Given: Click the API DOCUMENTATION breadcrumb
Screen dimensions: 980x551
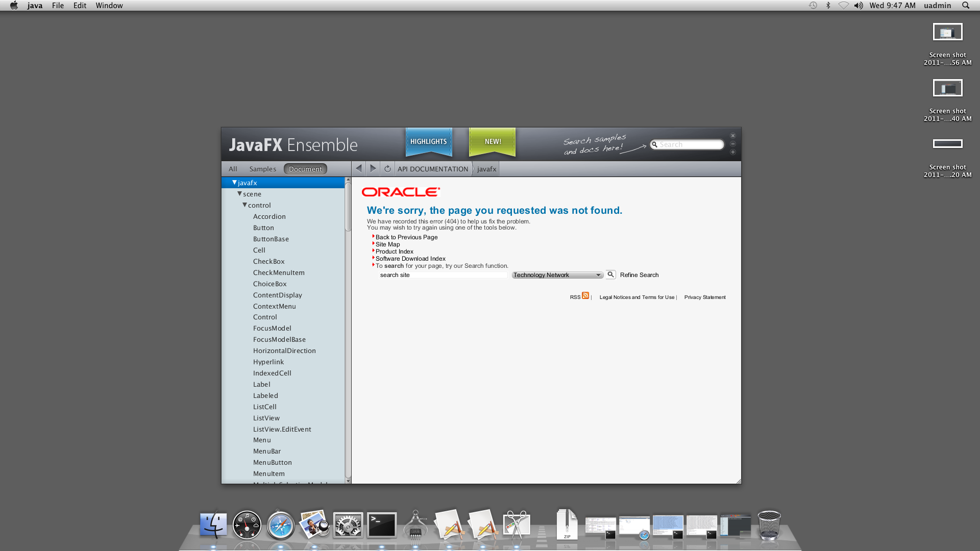Looking at the screenshot, I should click(433, 169).
